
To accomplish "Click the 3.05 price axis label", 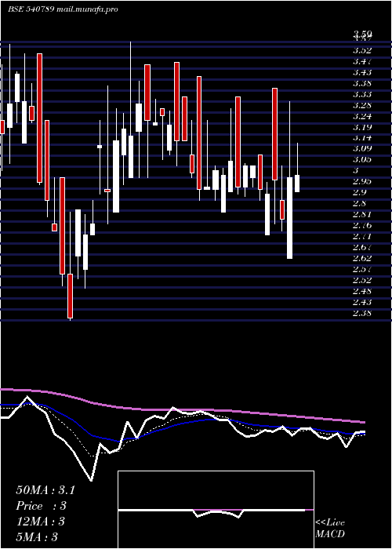I will pyautogui.click(x=362, y=160).
